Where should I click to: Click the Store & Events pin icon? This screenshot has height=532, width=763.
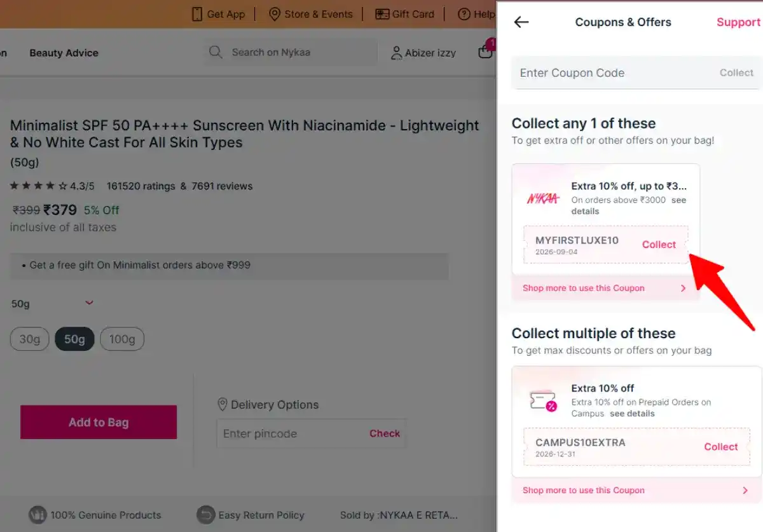pos(275,14)
